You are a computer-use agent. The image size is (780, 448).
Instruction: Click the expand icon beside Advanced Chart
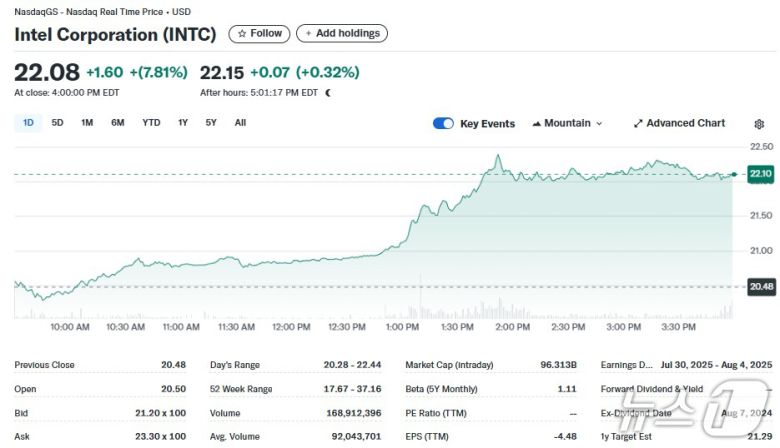pyautogui.click(x=638, y=124)
